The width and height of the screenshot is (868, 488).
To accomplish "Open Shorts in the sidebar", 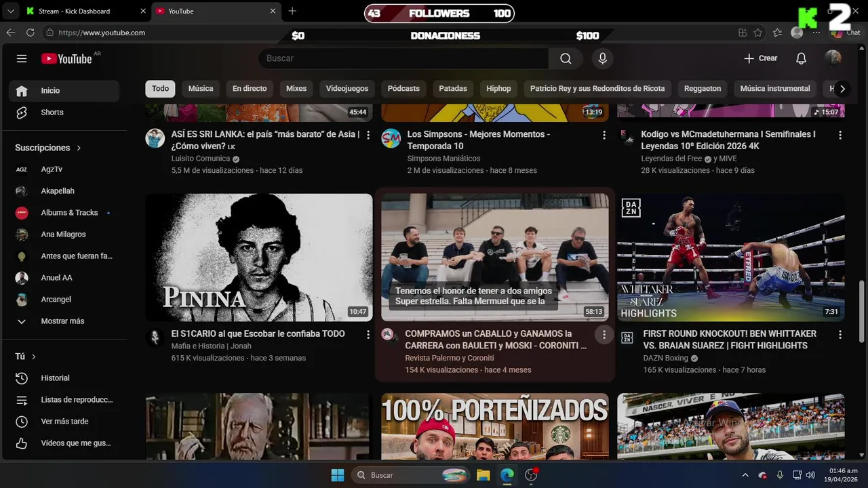I will pyautogui.click(x=64, y=113).
